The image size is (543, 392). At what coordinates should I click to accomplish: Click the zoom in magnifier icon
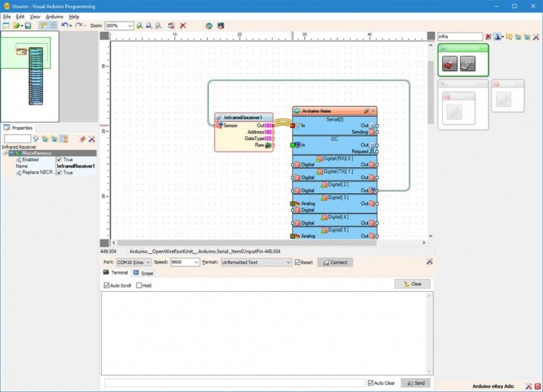pyautogui.click(x=140, y=25)
